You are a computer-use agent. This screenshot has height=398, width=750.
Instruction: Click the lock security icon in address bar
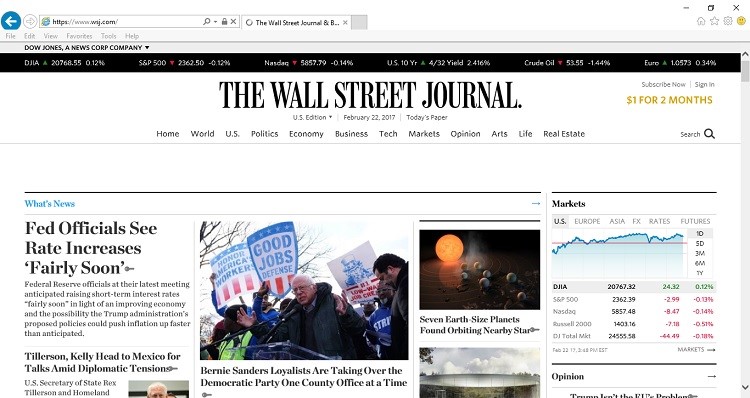click(x=224, y=22)
